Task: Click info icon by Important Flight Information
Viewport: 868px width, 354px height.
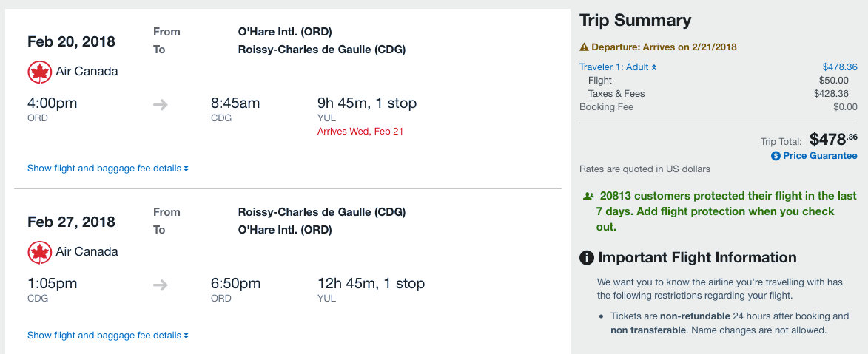Action: pos(587,258)
